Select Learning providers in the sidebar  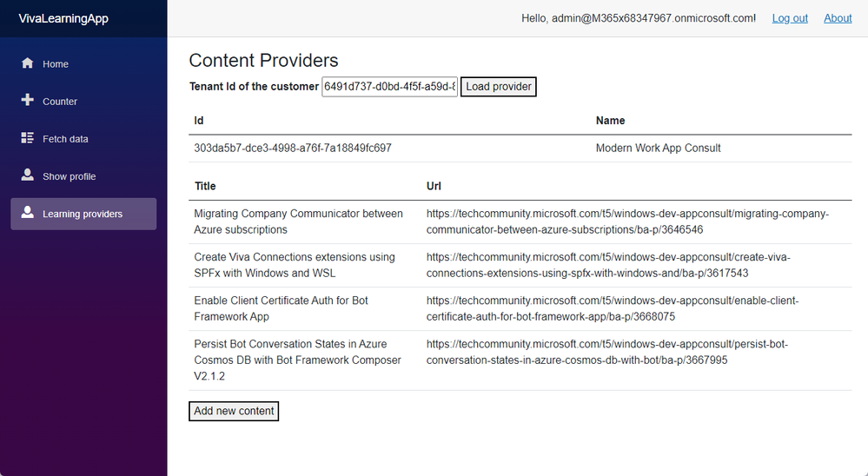(83, 214)
